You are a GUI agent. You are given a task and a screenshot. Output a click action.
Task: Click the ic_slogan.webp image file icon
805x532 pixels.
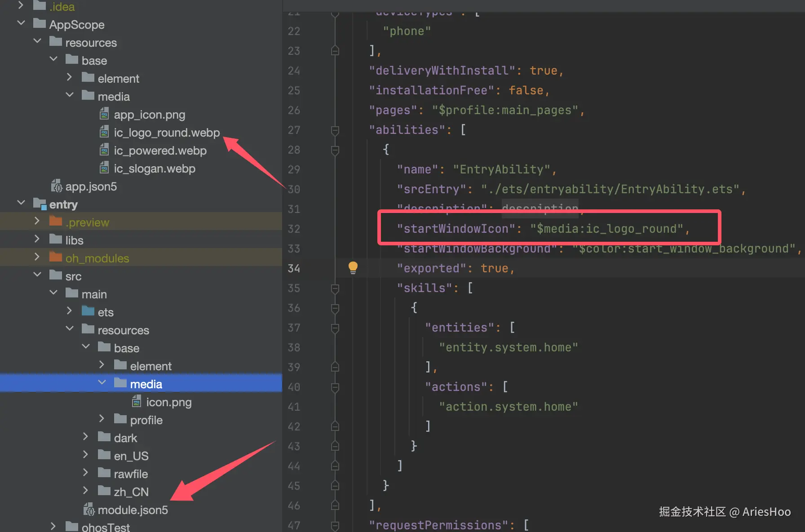click(104, 168)
